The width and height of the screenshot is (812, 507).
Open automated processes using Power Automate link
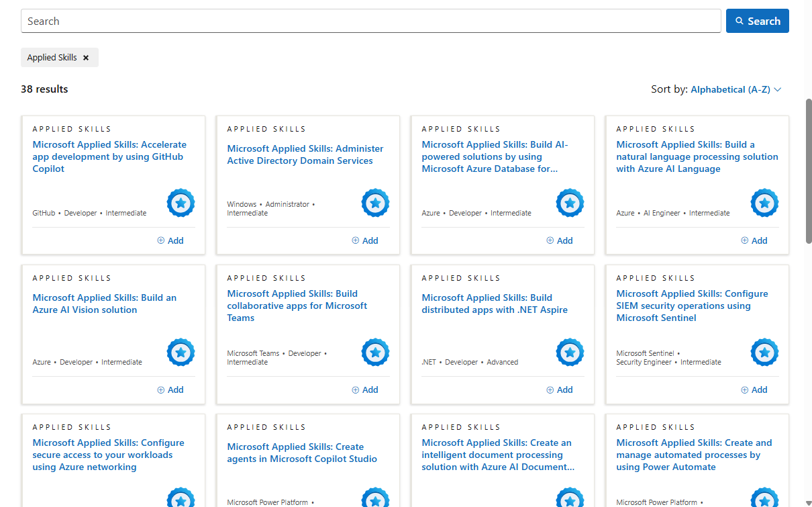point(694,455)
